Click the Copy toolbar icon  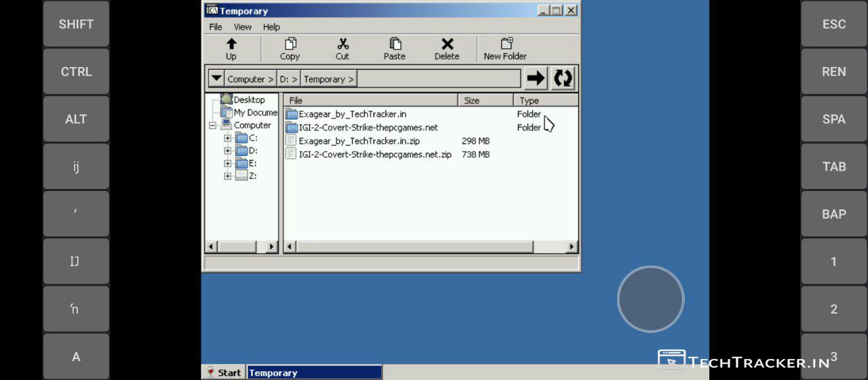point(290,45)
